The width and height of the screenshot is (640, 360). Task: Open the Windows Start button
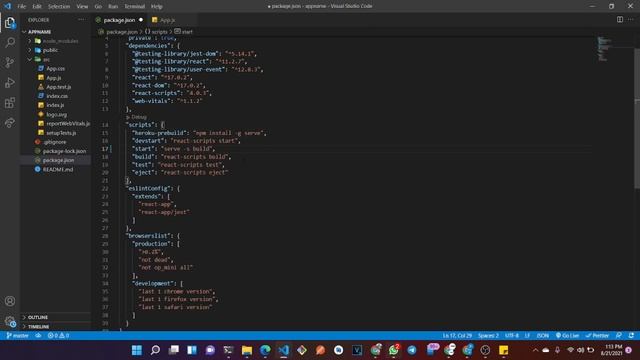(137, 350)
